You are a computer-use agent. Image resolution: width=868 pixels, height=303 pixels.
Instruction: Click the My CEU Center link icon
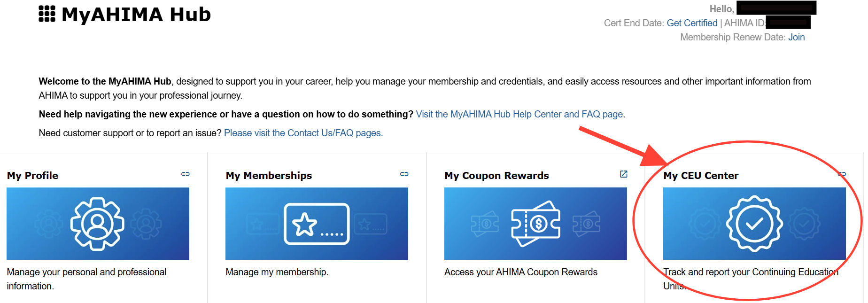coord(842,174)
